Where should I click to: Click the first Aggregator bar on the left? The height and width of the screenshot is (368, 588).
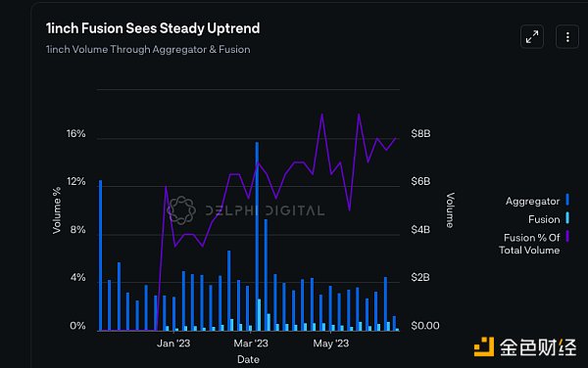pos(101,255)
